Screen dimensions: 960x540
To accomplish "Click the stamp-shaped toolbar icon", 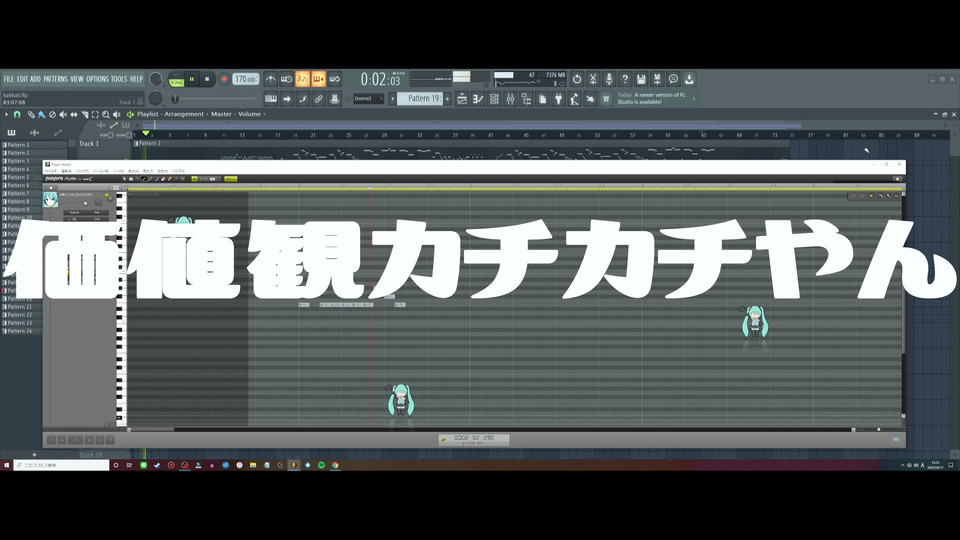I will 334,99.
